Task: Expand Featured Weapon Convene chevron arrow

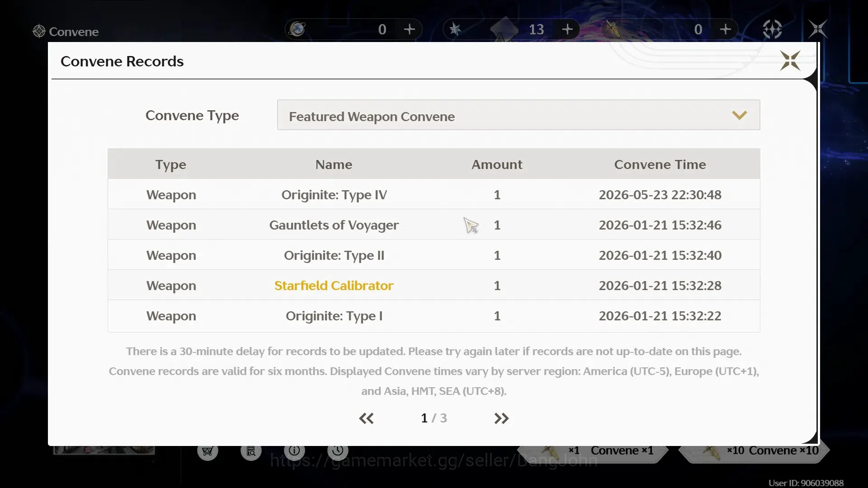Action: [739, 115]
